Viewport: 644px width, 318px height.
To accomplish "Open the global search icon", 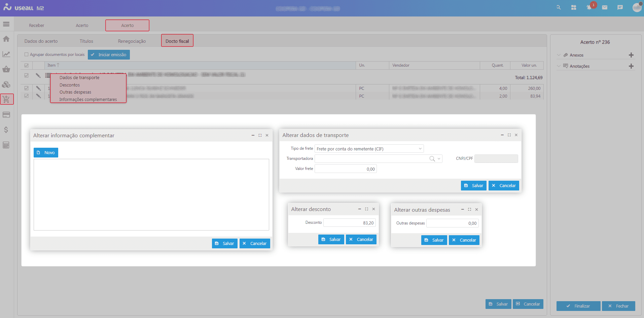I will click(558, 7).
